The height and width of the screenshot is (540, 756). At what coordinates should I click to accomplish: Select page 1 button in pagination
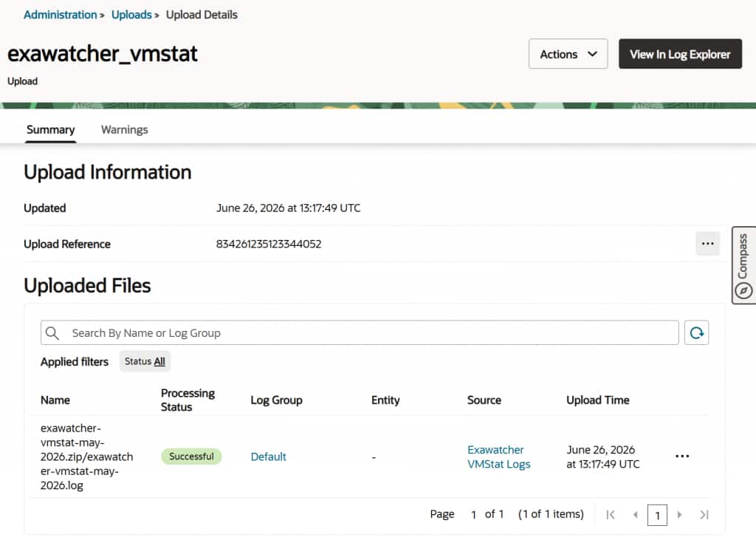pyautogui.click(x=657, y=515)
